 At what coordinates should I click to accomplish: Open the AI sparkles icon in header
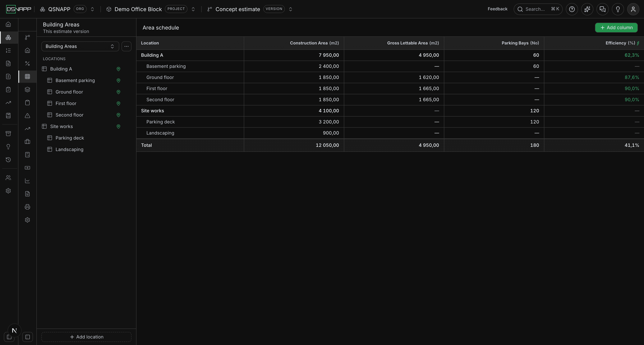[587, 9]
